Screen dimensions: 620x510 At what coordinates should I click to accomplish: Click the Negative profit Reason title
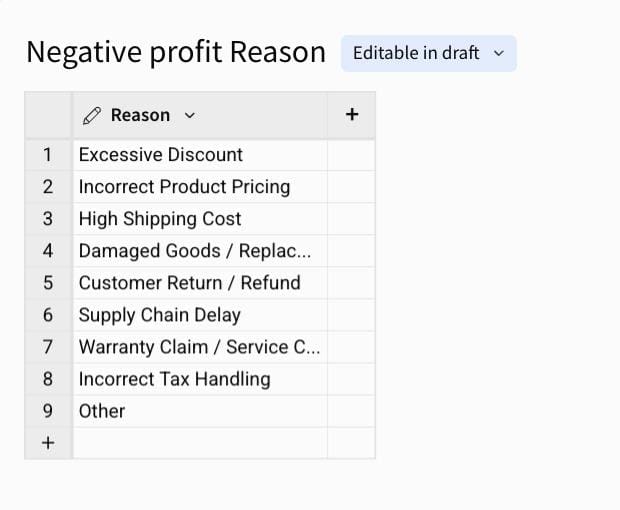(176, 53)
